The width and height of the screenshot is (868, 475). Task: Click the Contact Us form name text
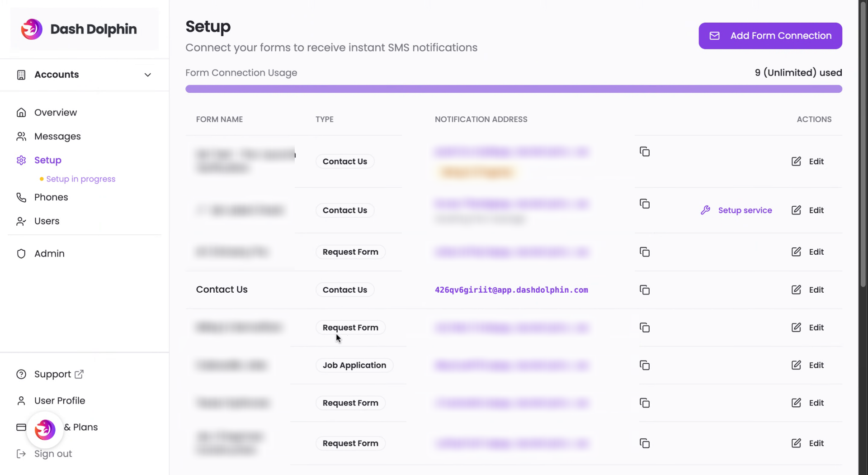[222, 290]
